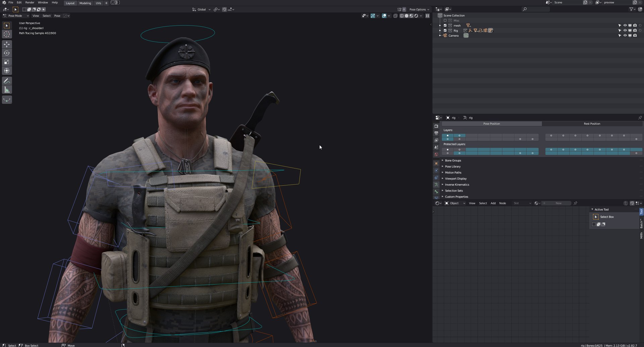This screenshot has height=347, width=644.
Task: Hide the mesh collection in viewport
Action: tap(625, 25)
